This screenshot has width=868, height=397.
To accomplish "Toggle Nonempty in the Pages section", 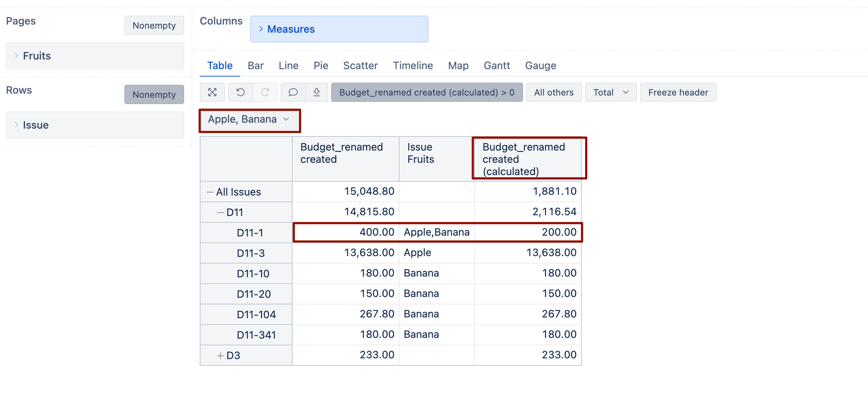I will [154, 25].
